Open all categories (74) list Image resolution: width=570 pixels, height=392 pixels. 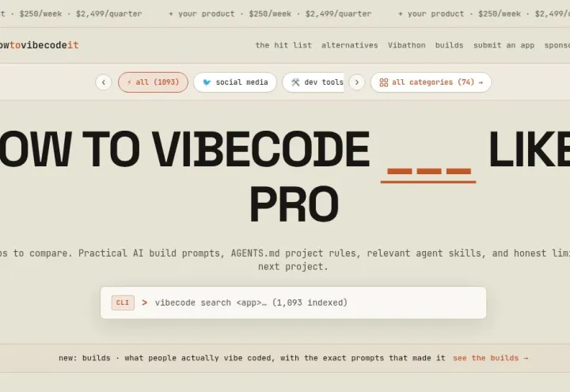tap(431, 82)
